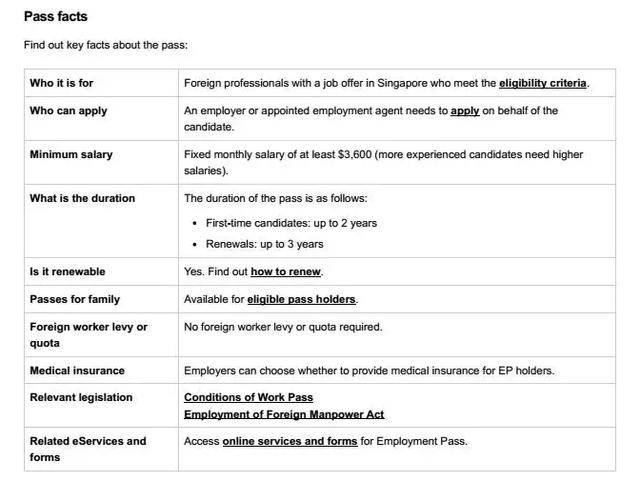640x481 pixels.
Task: Follow the eligible pass holders link
Action: (x=301, y=299)
